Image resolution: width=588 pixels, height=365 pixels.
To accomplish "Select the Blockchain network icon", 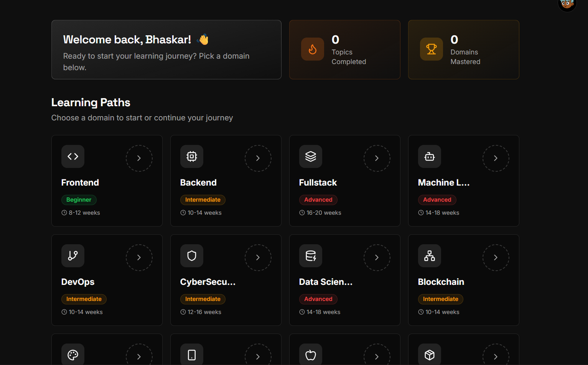I will [x=430, y=256].
